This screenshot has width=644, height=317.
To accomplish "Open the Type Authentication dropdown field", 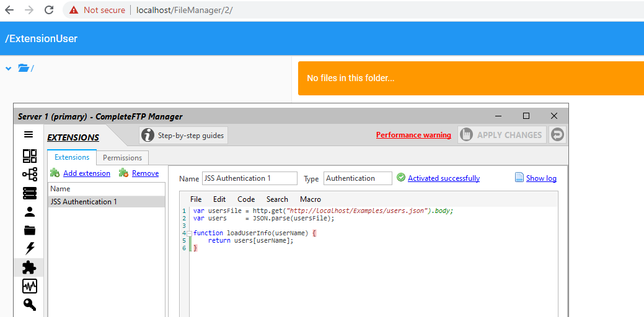I will [358, 178].
